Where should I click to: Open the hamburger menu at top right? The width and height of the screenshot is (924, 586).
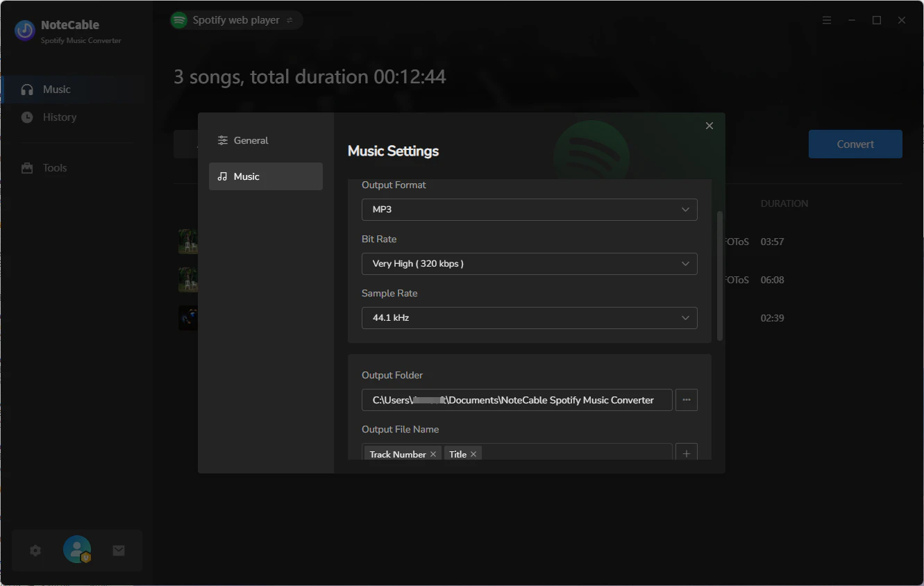826,20
